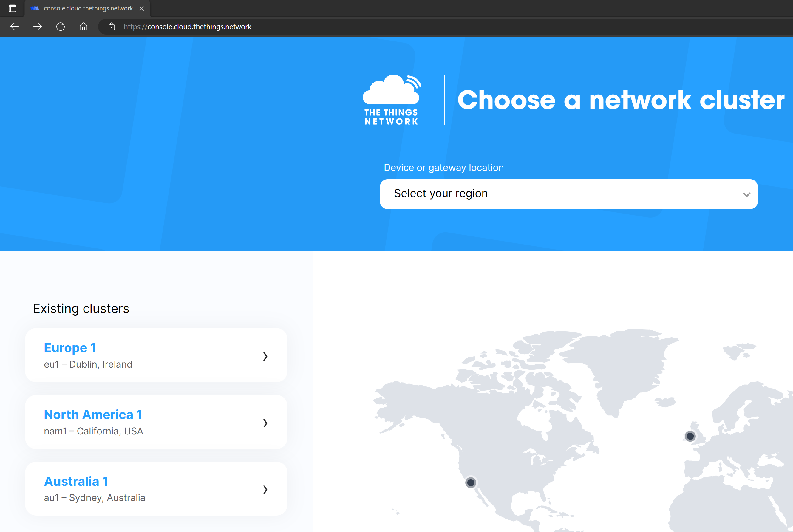Click the 'au1 – Sydney, Australia' text
The image size is (793, 532).
(x=95, y=498)
